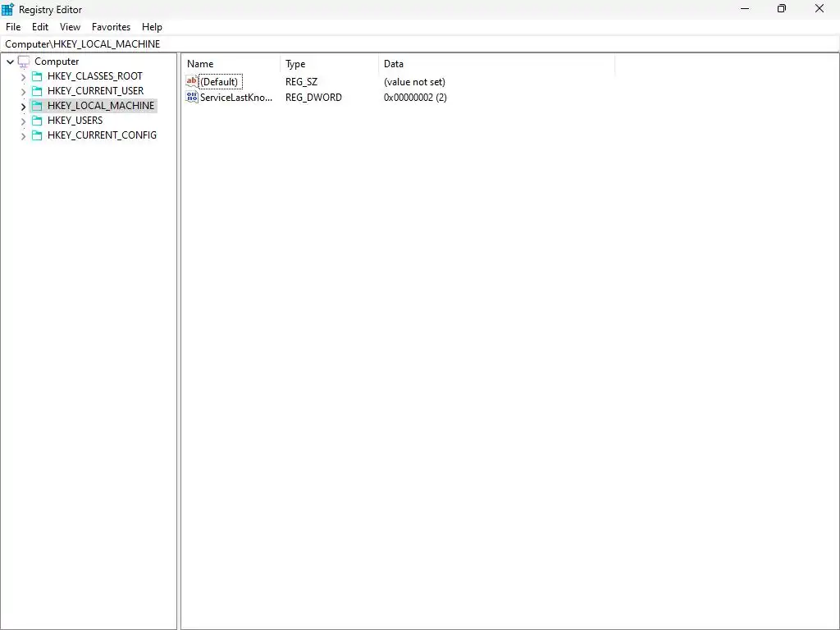Select the HKEY_LOCAL_MACHINE tree label
Viewport: 840px width, 630px height.
[101, 106]
